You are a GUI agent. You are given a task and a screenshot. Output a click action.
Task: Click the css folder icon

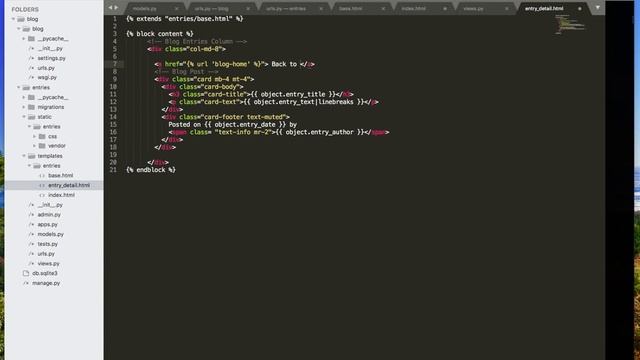tap(42, 136)
